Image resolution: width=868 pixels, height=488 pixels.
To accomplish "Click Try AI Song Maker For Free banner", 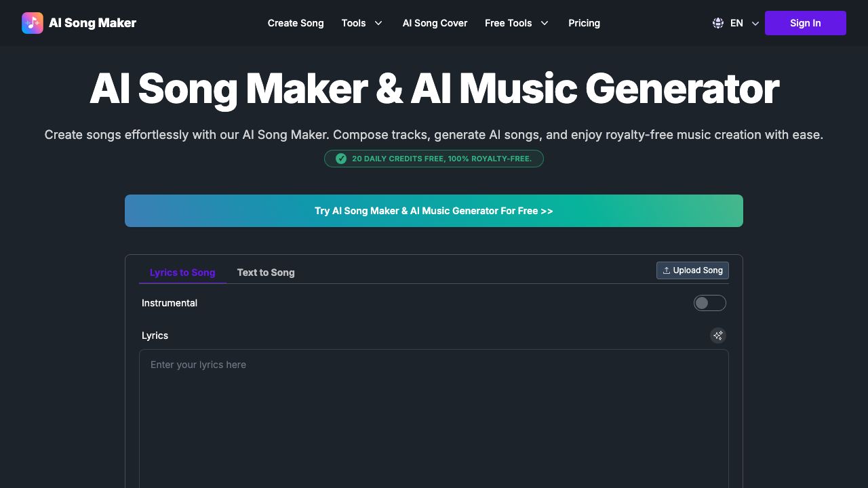I will click(x=434, y=211).
